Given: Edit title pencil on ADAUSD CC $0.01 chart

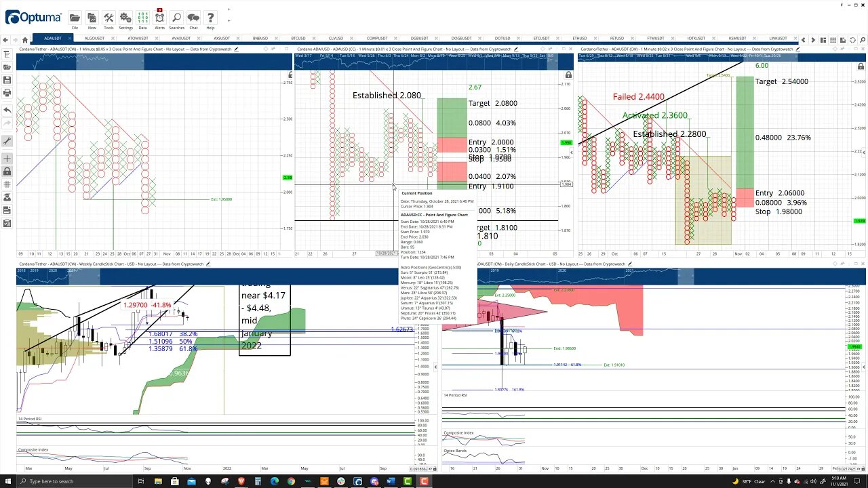Looking at the screenshot, I should point(515,49).
